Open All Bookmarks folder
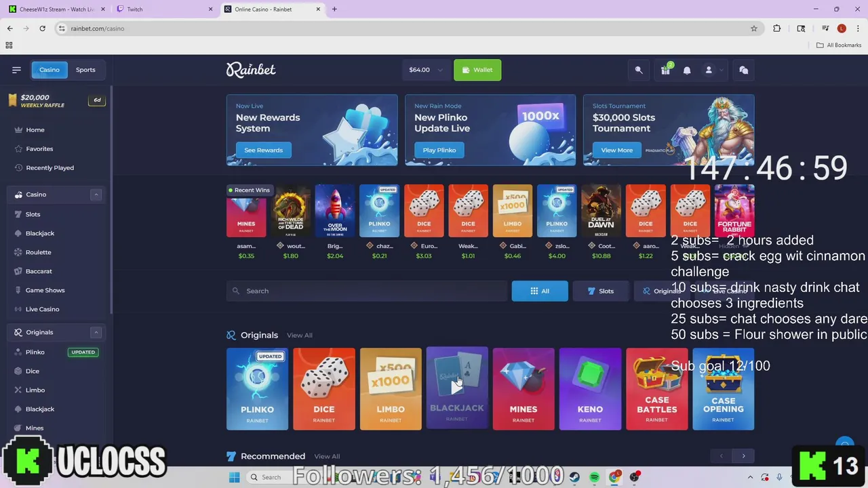Screen dimensions: 868x488 [x=839, y=45]
